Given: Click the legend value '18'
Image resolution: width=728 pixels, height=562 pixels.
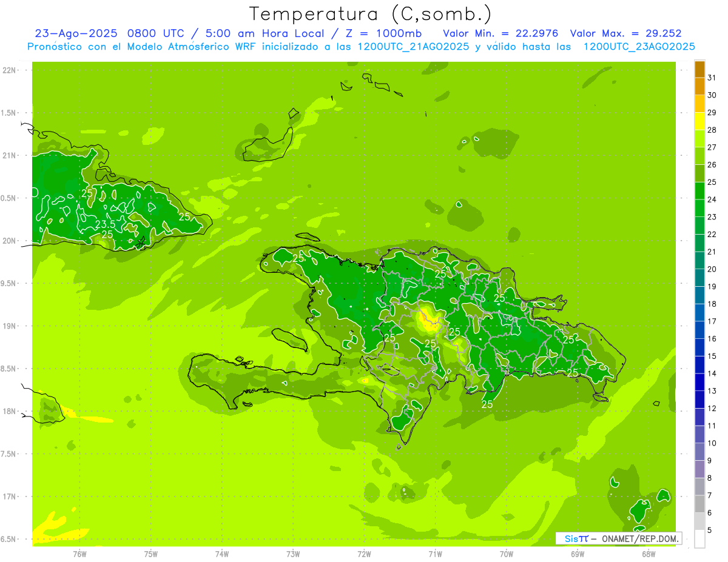Looking at the screenshot, I should [x=712, y=304].
